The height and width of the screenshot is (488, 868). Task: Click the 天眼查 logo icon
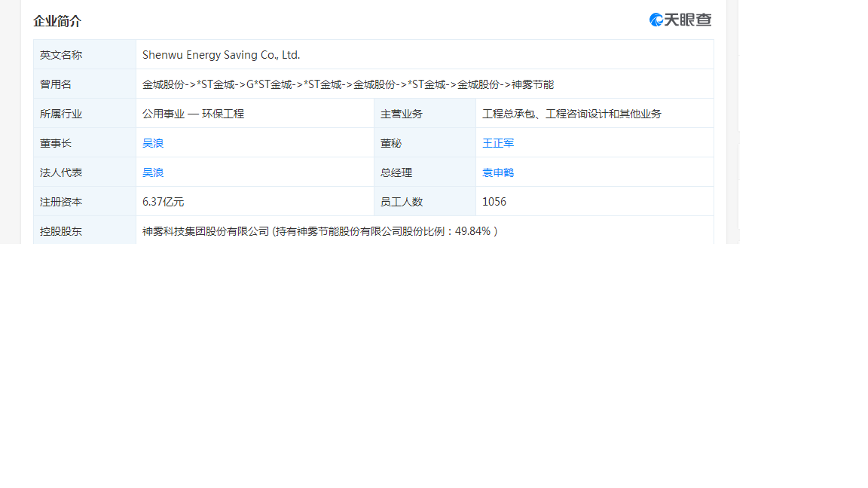tap(680, 20)
